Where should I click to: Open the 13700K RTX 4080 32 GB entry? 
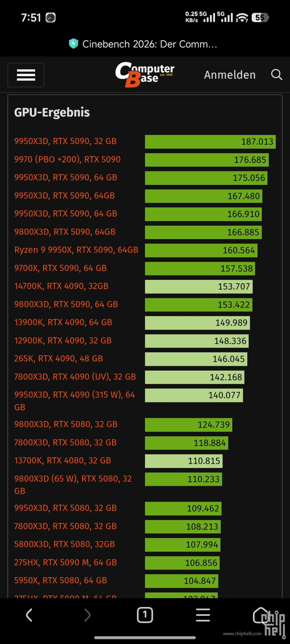pyautogui.click(x=62, y=461)
